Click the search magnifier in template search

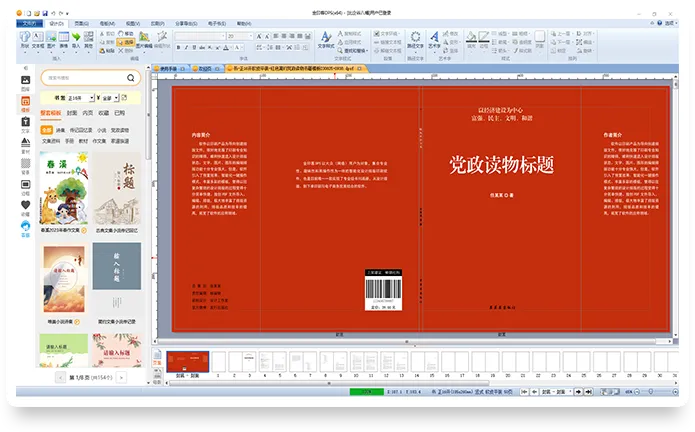(131, 77)
